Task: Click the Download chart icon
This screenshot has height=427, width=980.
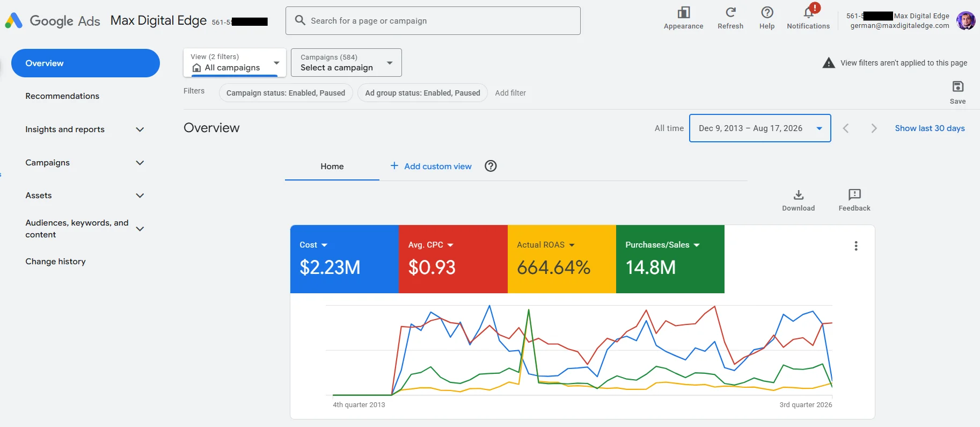Action: (799, 194)
